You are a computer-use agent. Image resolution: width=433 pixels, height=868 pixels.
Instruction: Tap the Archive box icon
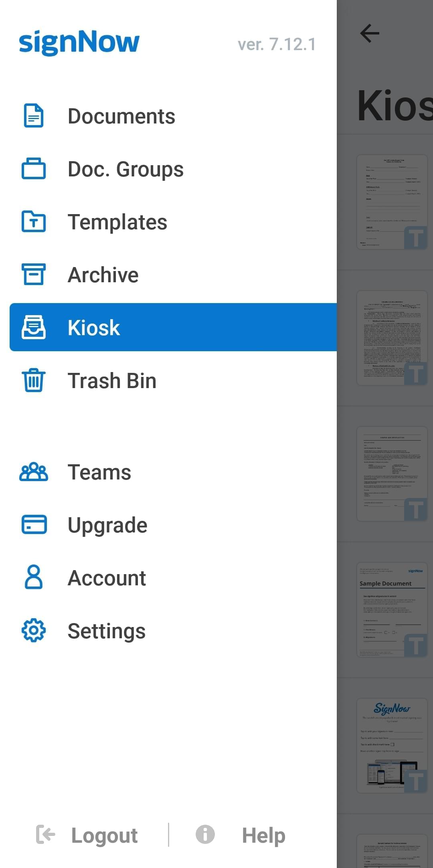(34, 275)
